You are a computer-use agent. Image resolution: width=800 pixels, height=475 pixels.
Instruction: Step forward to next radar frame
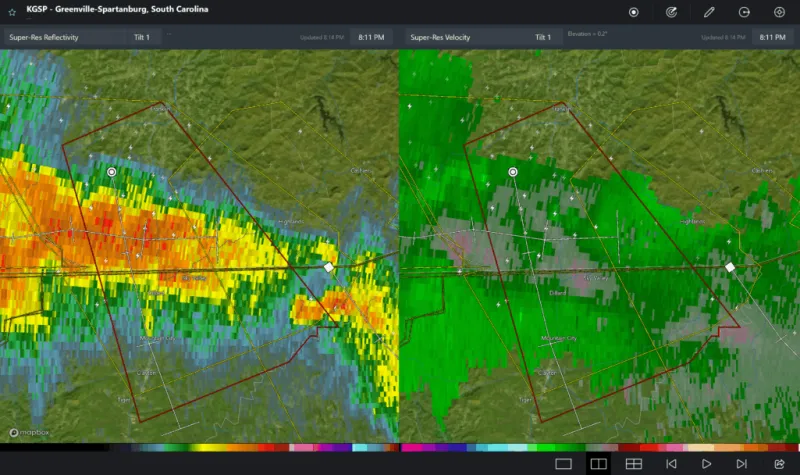point(741,464)
